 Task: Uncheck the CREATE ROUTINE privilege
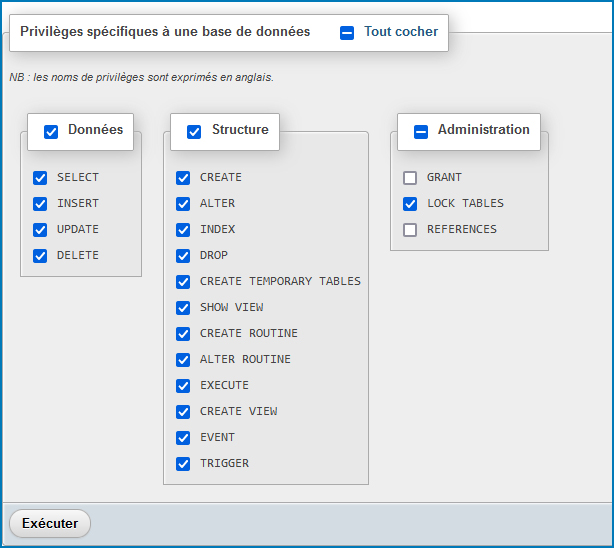click(x=183, y=334)
